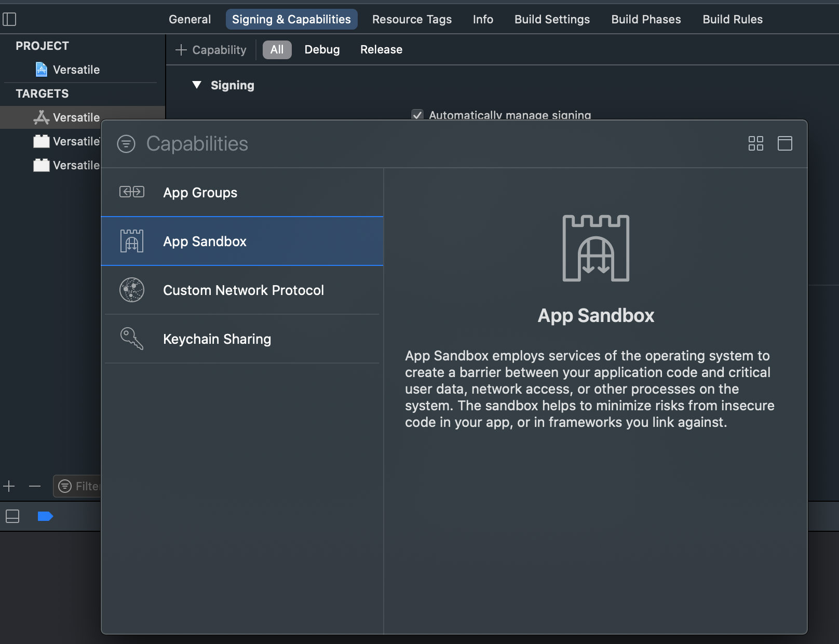Image resolution: width=839 pixels, height=644 pixels.
Task: Switch capabilities library to grid view
Action: (756, 143)
